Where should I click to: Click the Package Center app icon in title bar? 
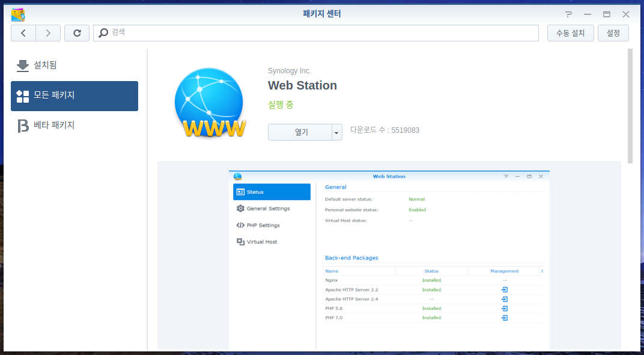18,14
